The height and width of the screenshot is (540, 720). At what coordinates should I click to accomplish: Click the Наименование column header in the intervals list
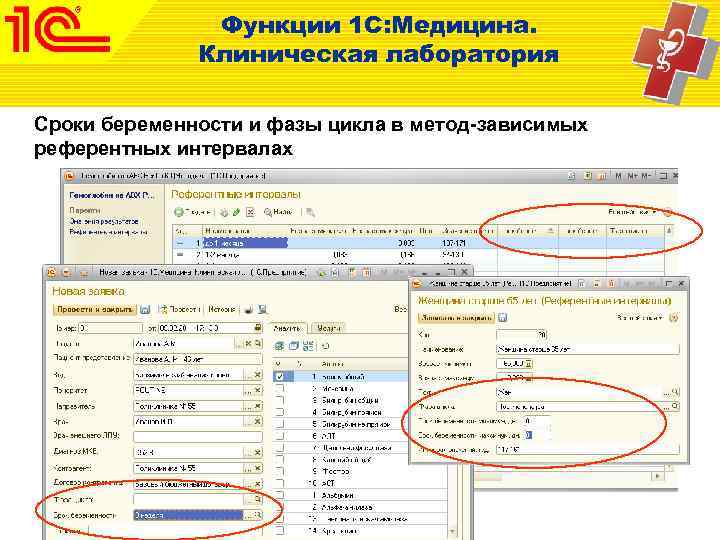[x=245, y=231]
